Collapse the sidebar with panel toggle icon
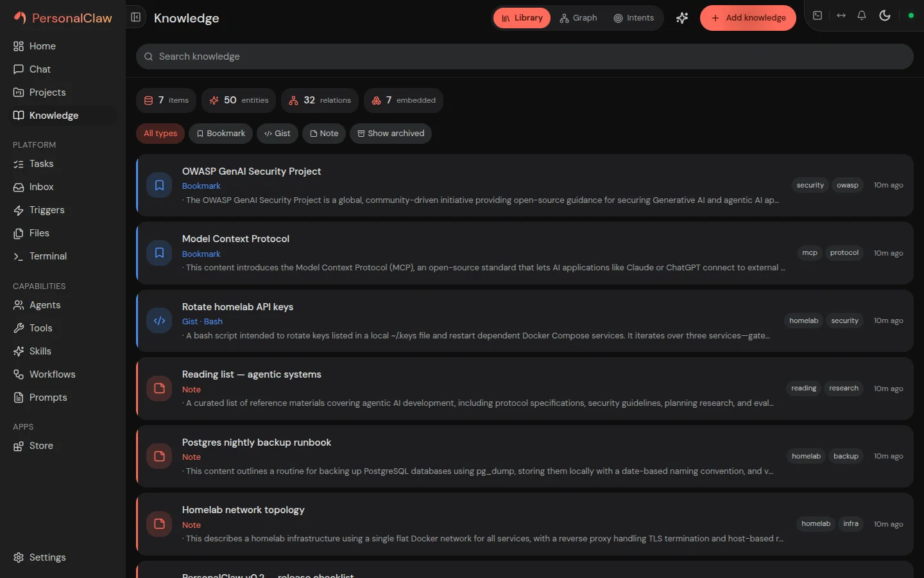Image resolution: width=924 pixels, height=578 pixels. pos(136,17)
